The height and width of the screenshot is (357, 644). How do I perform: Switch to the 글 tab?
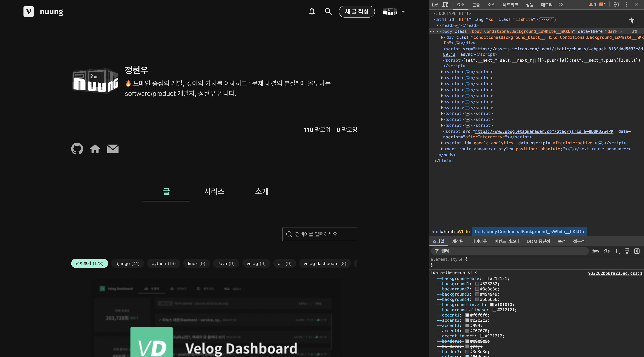pos(167,191)
